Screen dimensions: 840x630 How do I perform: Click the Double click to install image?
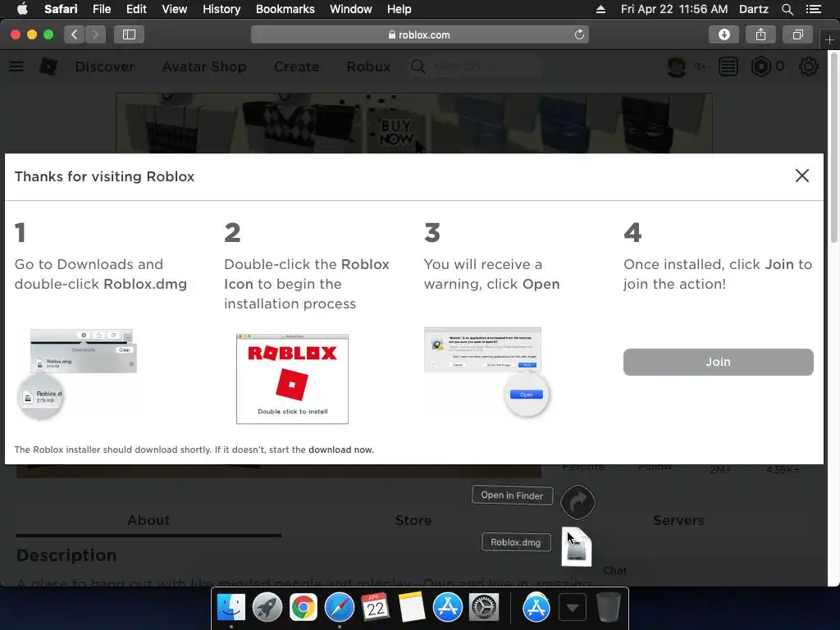(x=292, y=379)
